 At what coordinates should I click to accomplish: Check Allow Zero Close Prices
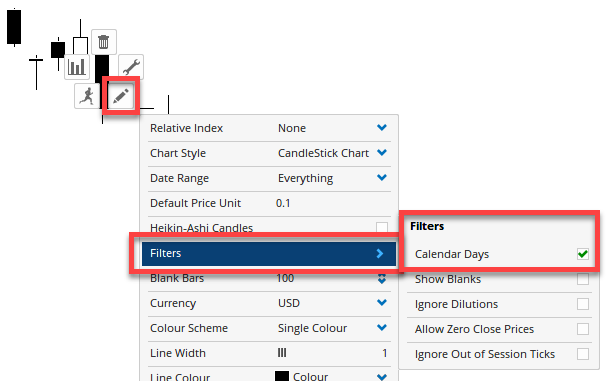coord(583,329)
